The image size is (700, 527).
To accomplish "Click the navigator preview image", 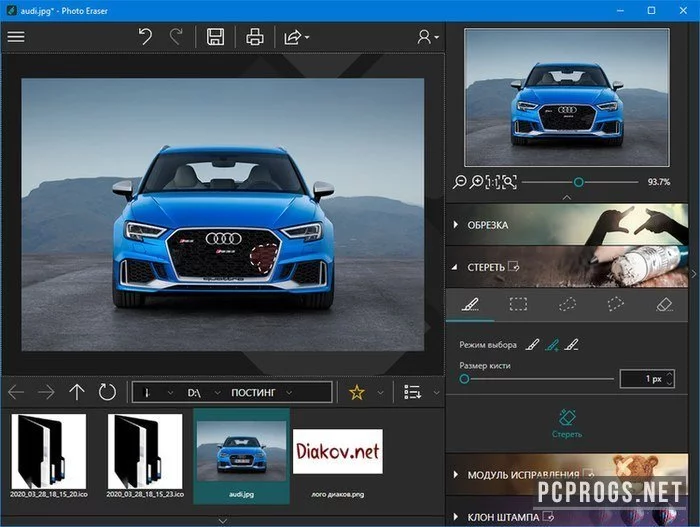I will click(567, 97).
